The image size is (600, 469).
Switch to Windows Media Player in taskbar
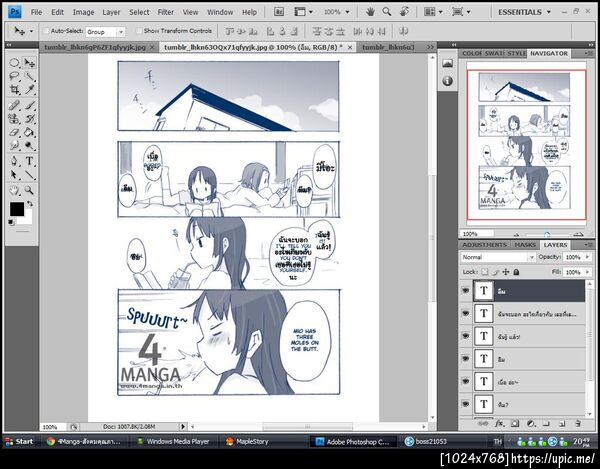(x=174, y=441)
